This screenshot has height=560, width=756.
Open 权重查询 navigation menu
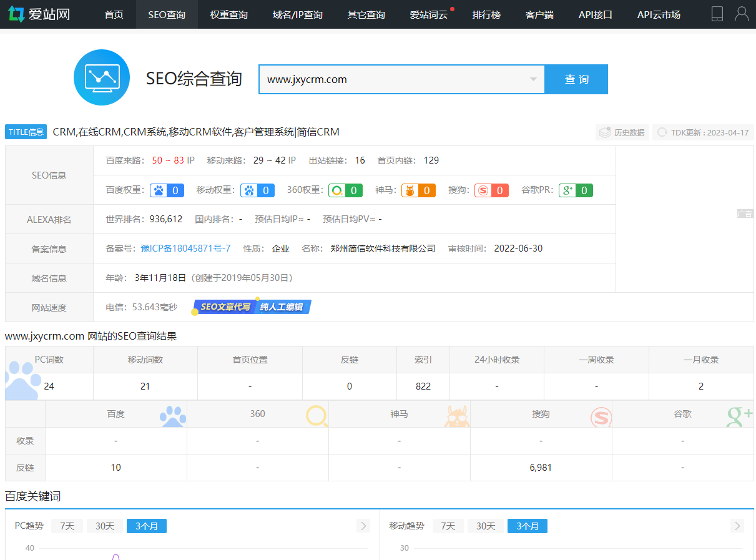pos(229,14)
